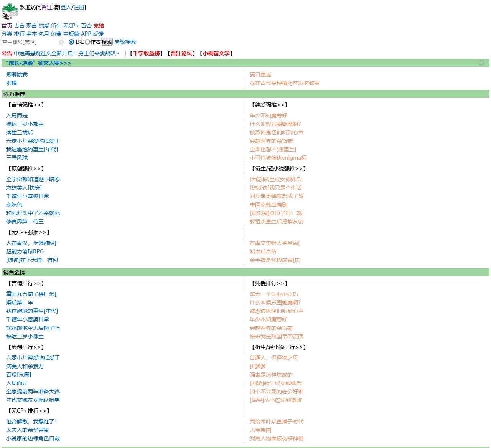The width and height of the screenshot is (491, 448).
Task: Open 小可怜被偏执enigma标 link
Action: pos(278,158)
